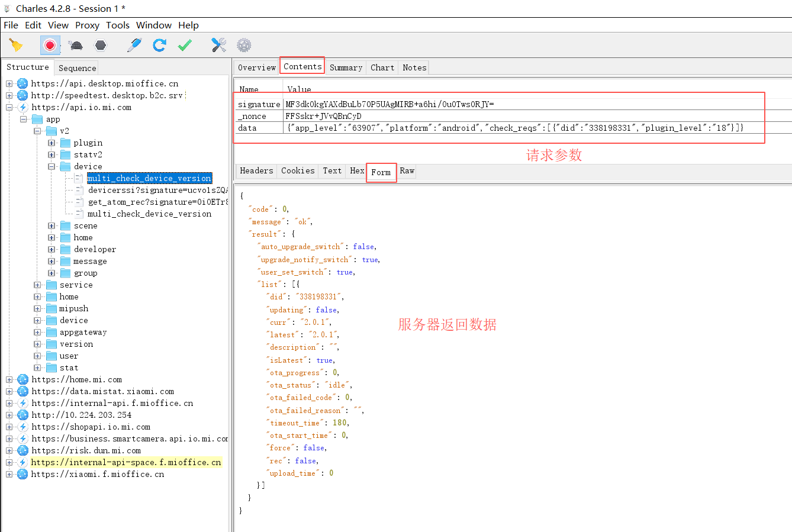Screen dimensions: 792x532
Task: Open the File menu
Action: click(x=11, y=25)
